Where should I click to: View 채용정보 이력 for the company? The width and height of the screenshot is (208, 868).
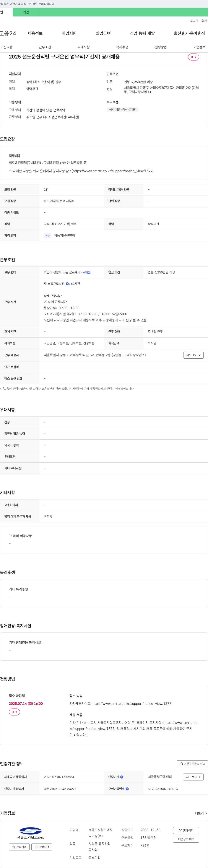click(x=186, y=839)
